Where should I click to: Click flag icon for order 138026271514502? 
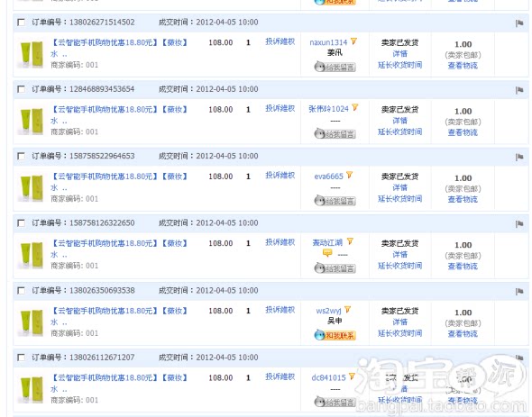[519, 23]
